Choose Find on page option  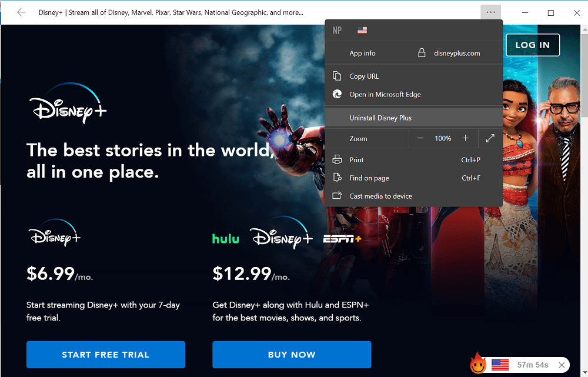[413, 178]
